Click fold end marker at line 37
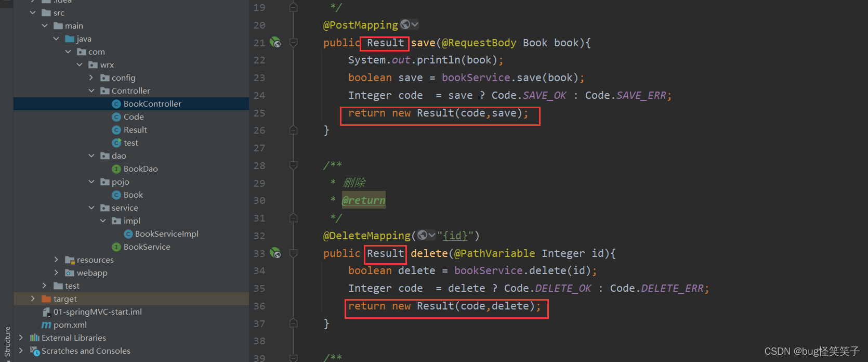Viewport: 868px width, 362px height. [293, 324]
